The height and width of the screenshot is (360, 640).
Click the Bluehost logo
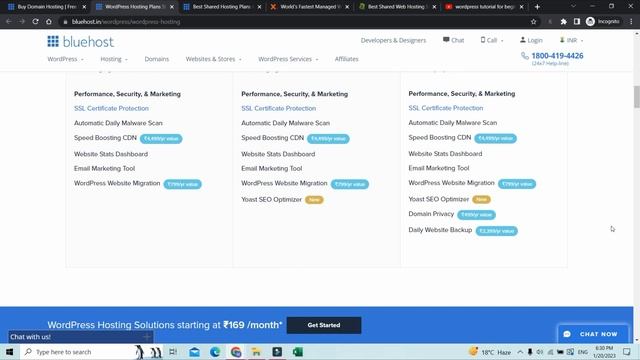80,42
